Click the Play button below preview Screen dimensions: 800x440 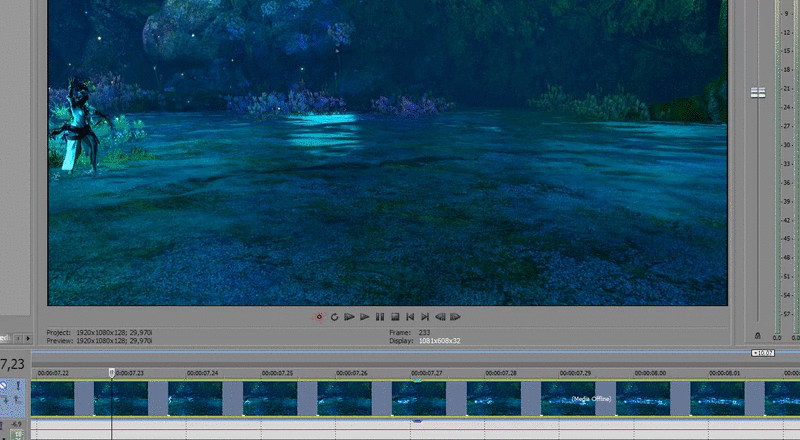coord(364,317)
